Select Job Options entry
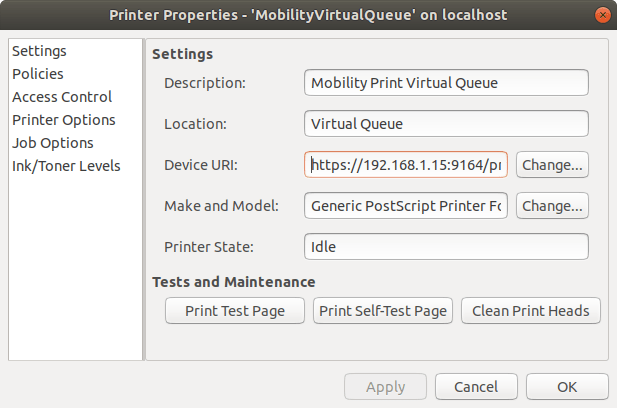 pyautogui.click(x=75, y=143)
